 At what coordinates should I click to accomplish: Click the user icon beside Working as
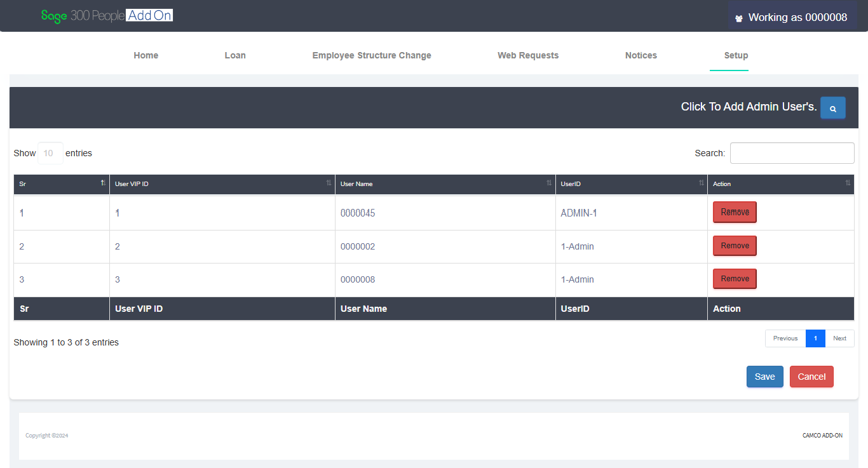(739, 18)
